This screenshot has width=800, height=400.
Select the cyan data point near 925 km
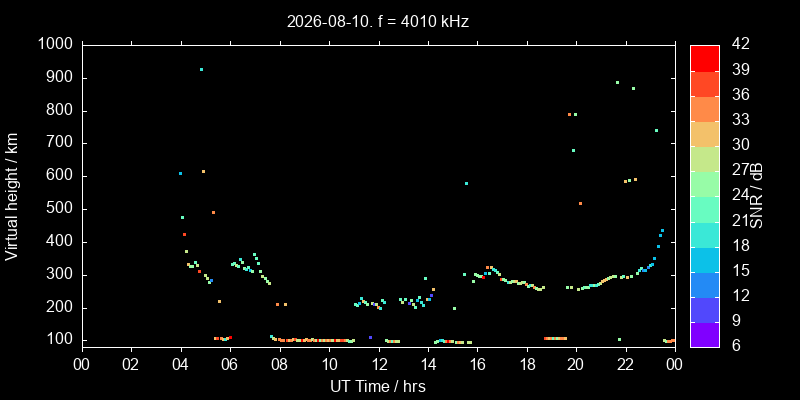[202, 69]
